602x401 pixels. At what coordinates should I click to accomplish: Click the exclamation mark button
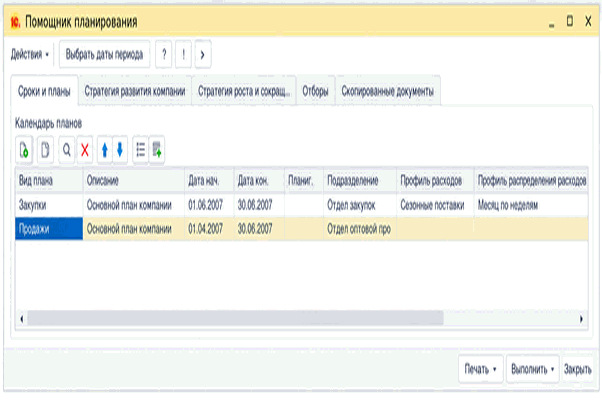coord(184,55)
